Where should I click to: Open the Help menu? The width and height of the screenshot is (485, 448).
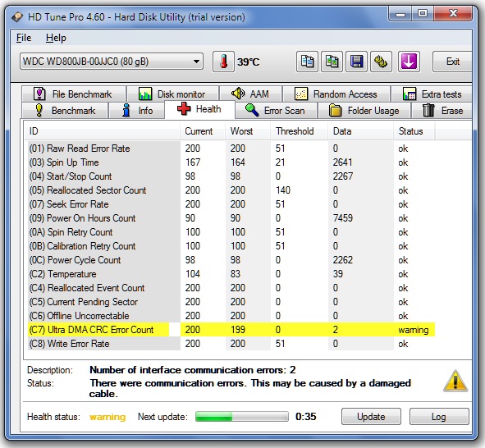tap(56, 38)
